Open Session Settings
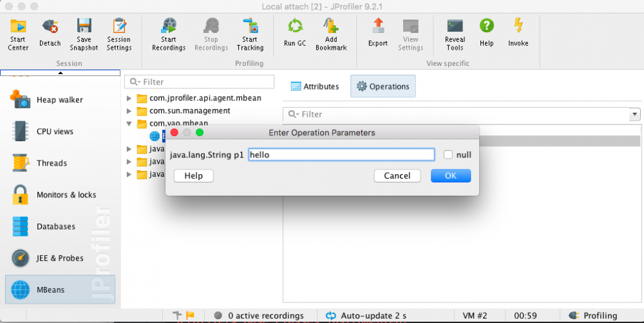 click(119, 35)
